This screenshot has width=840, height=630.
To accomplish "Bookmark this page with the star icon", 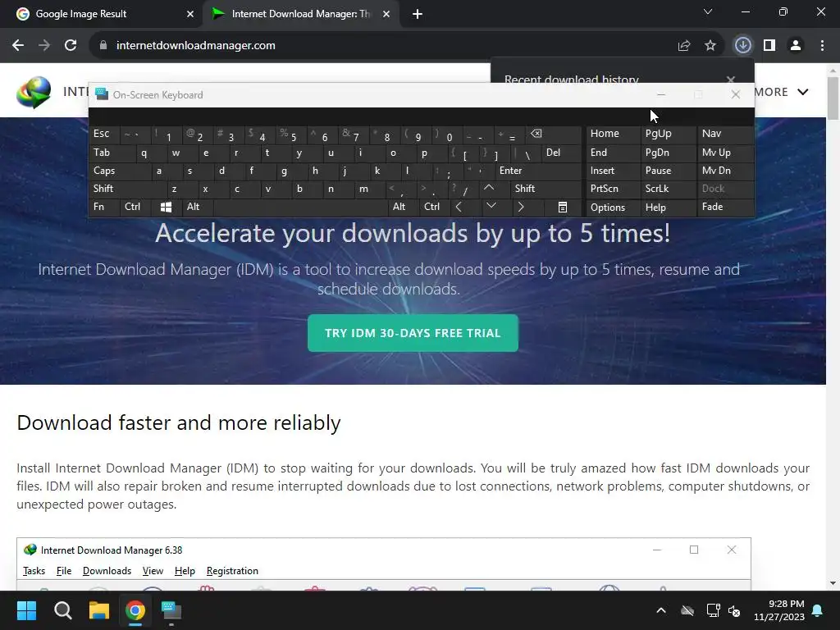I will (710, 46).
